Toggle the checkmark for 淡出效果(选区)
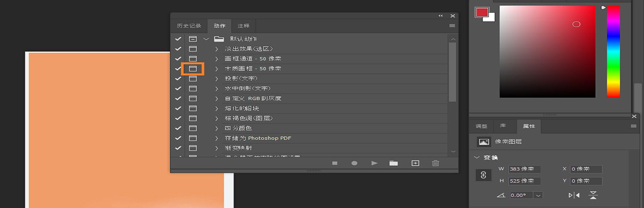This screenshot has width=644, height=208. (x=178, y=48)
